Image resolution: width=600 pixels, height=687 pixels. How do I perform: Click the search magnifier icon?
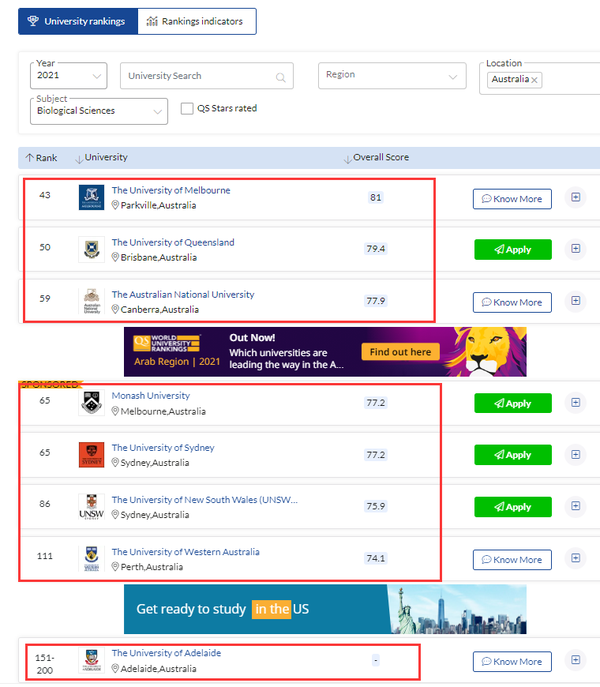point(280,78)
